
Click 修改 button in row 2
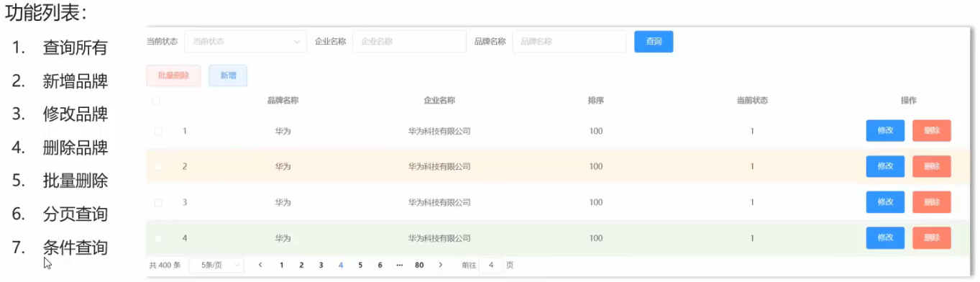(x=885, y=167)
